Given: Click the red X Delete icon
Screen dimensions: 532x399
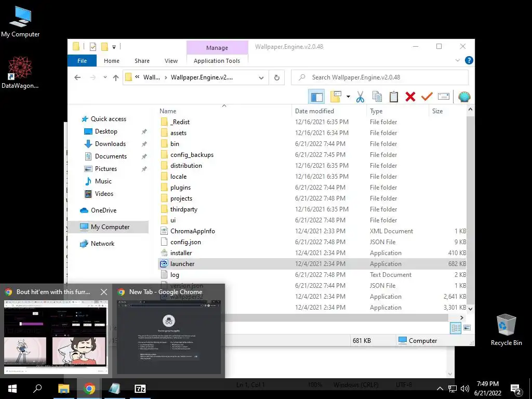Looking at the screenshot, I should pos(410,97).
